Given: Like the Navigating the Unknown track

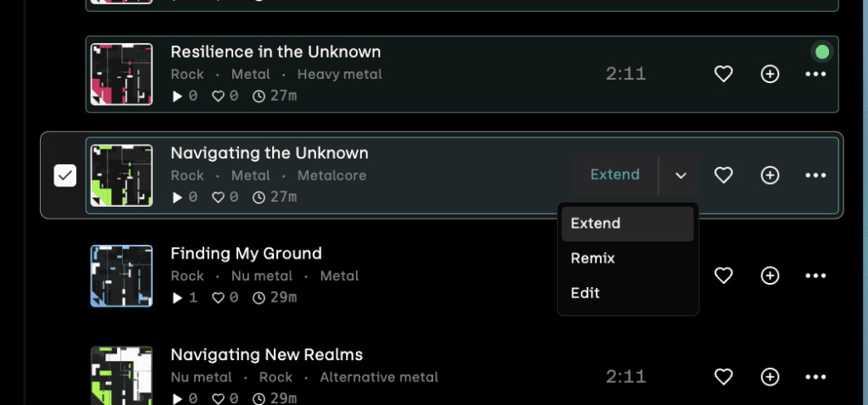Looking at the screenshot, I should [x=723, y=175].
